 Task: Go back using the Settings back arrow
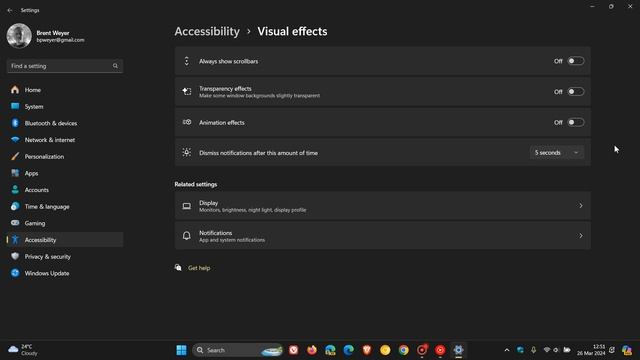click(10, 10)
